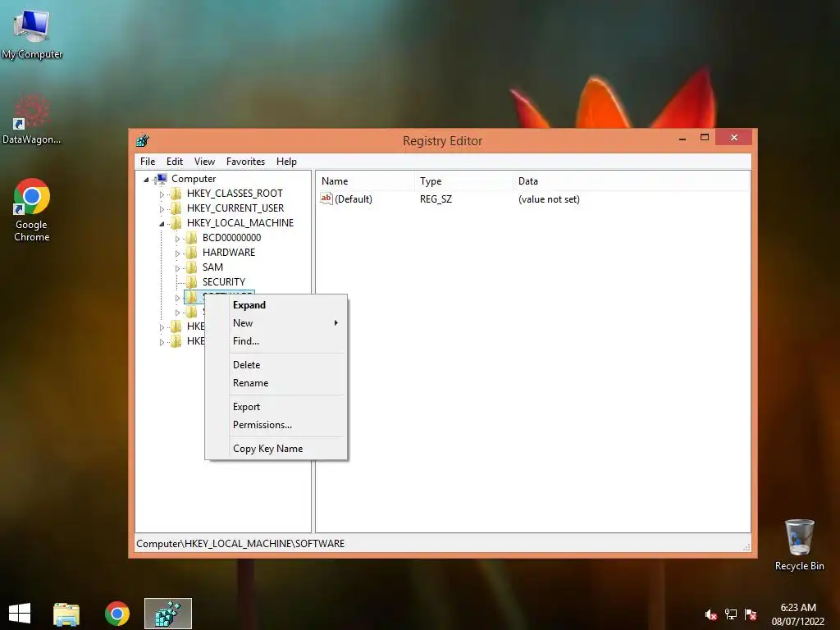Click the REG_SZ type cell
840x630 pixels.
click(436, 199)
